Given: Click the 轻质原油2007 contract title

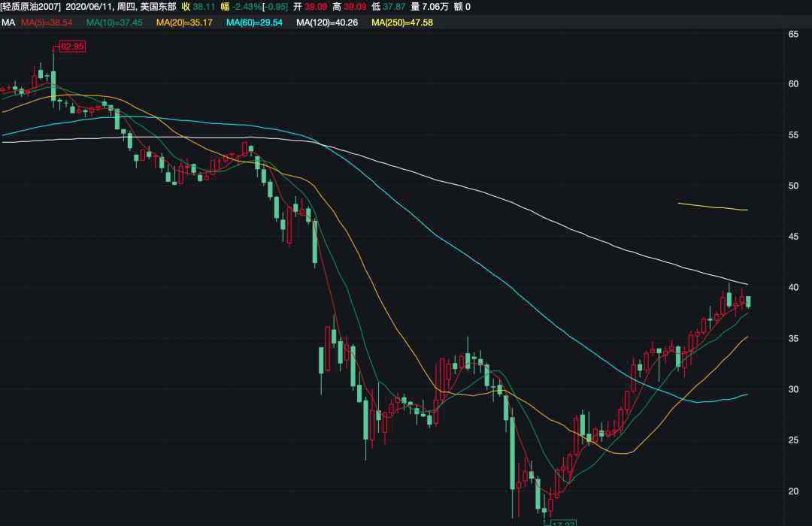Looking at the screenshot, I should [x=31, y=7].
